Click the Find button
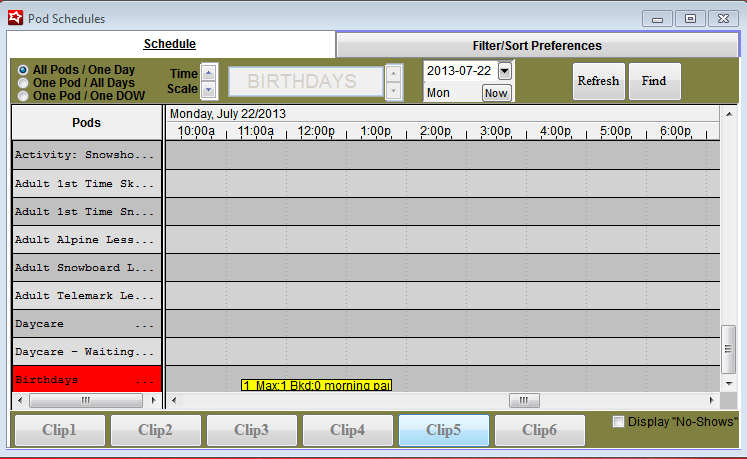Image resolution: width=747 pixels, height=459 pixels. [x=654, y=81]
